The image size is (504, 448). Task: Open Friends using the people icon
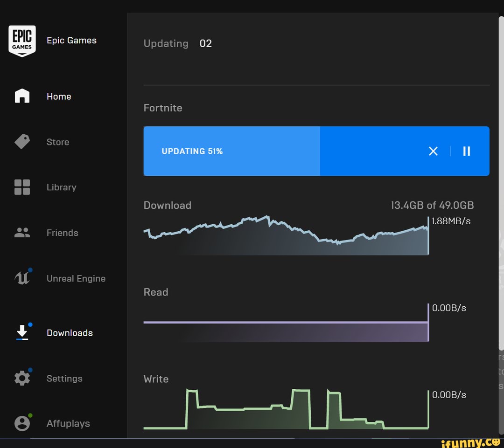pos(22,233)
